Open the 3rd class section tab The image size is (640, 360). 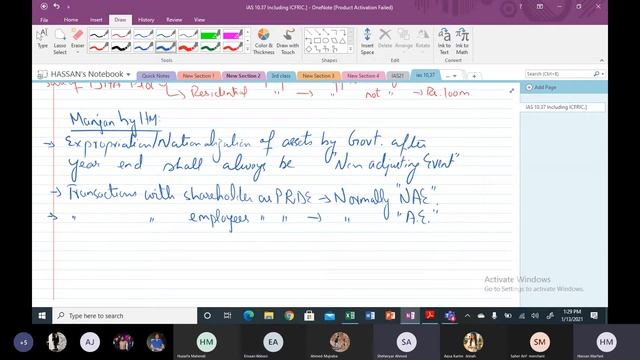click(281, 76)
